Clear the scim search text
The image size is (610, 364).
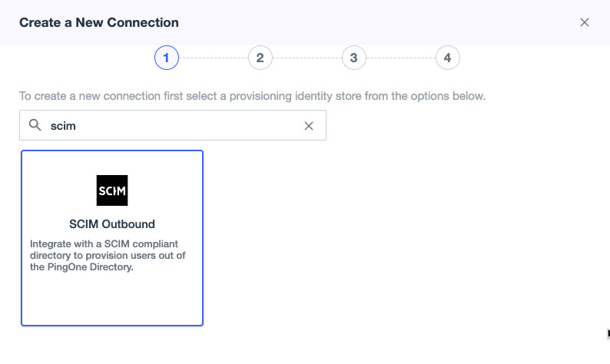[309, 126]
